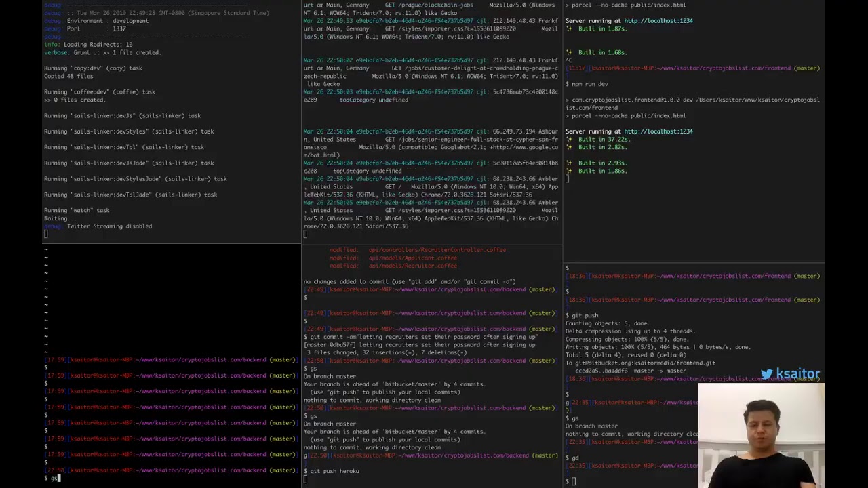
Task: Click localhost:1234 link above "Built in 37.22s"
Action: [658, 131]
